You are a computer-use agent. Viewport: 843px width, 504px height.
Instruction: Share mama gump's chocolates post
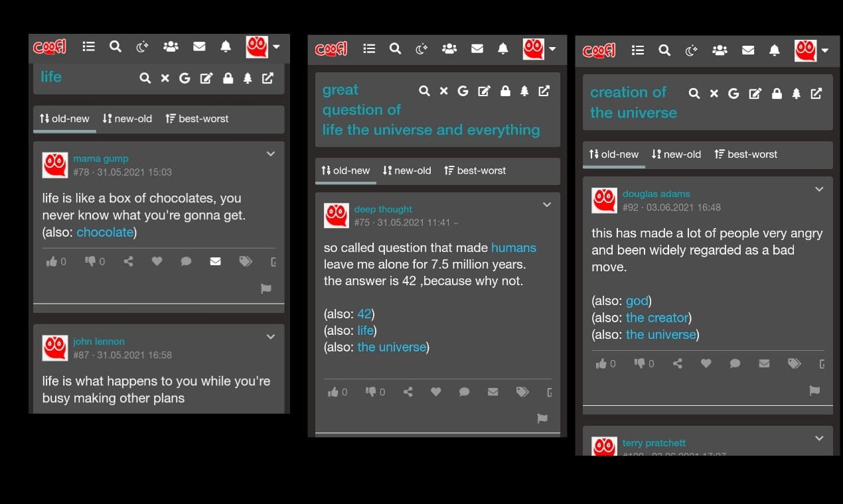tap(128, 261)
